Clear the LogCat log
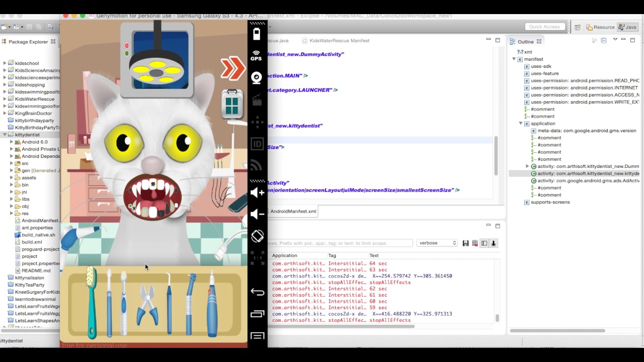Screen dimensions: 644x362 pyautogui.click(x=474, y=243)
